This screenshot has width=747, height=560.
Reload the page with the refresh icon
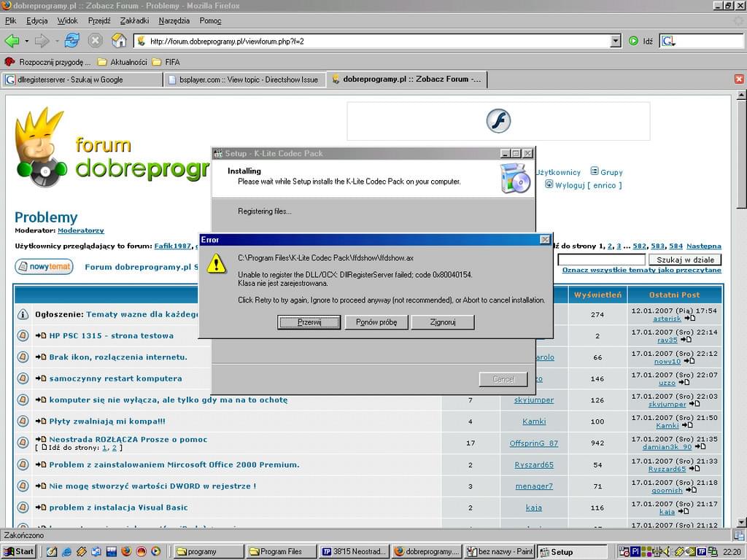(72, 41)
